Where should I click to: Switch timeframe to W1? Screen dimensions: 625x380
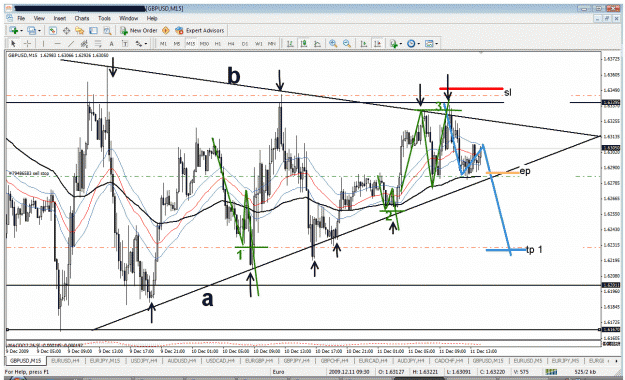258,44
